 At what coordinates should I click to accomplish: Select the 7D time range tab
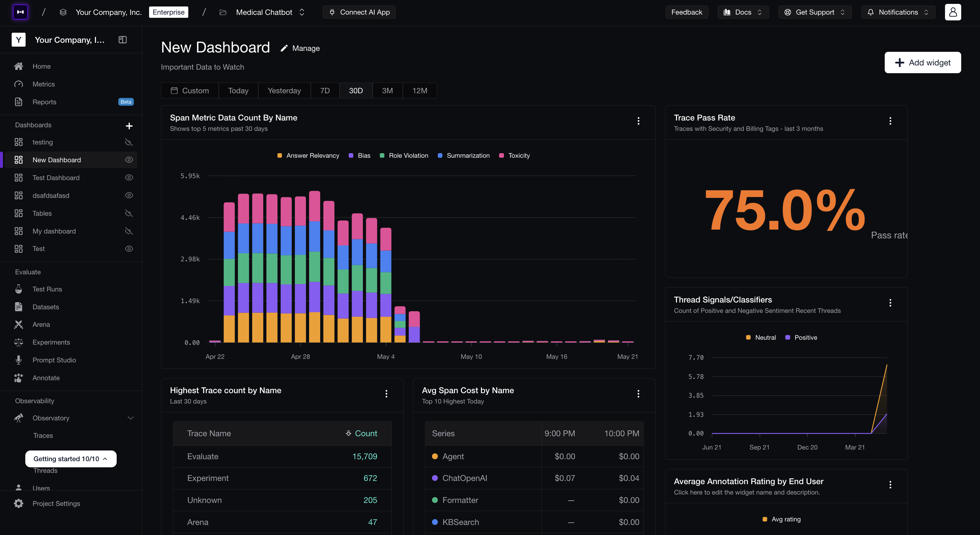click(325, 90)
